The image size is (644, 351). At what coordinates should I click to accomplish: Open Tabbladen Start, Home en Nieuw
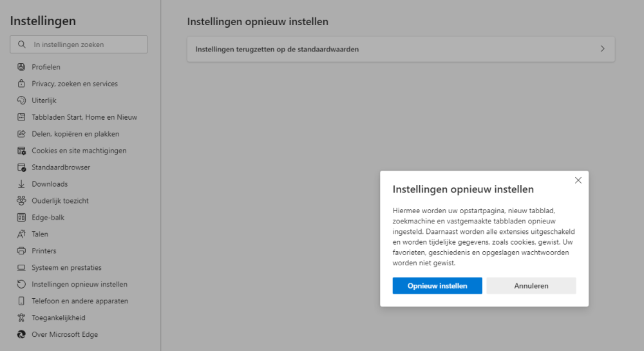coord(84,117)
